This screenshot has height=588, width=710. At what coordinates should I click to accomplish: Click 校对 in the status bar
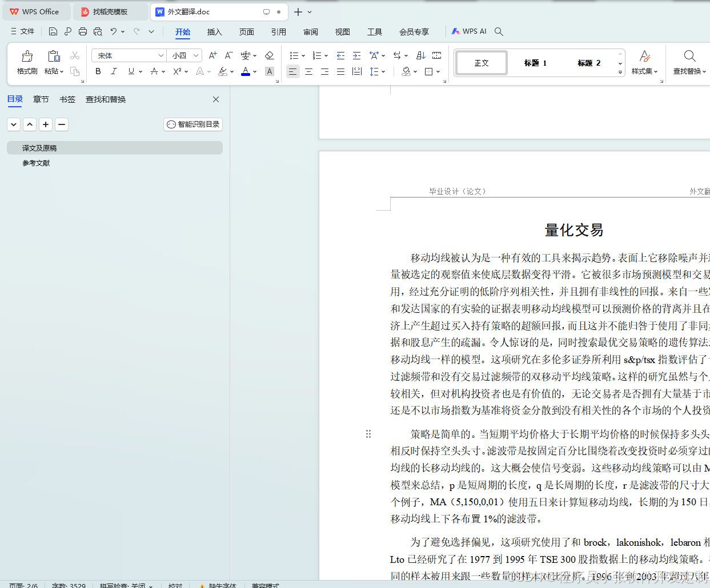point(175,585)
